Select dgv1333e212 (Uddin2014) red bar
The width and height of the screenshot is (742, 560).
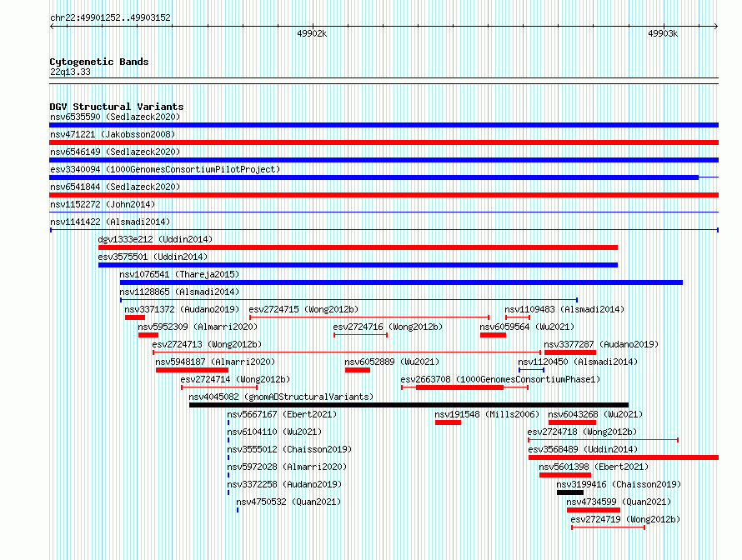click(x=358, y=247)
